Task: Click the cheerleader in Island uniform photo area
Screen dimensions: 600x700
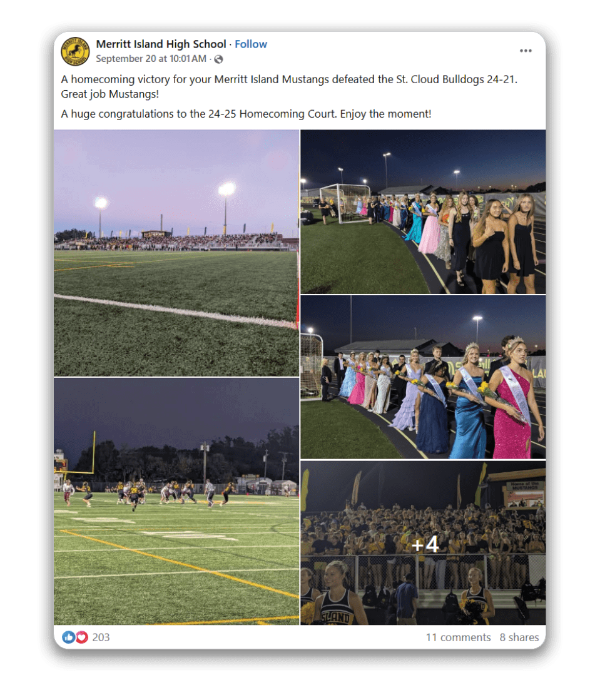Action: click(x=336, y=594)
